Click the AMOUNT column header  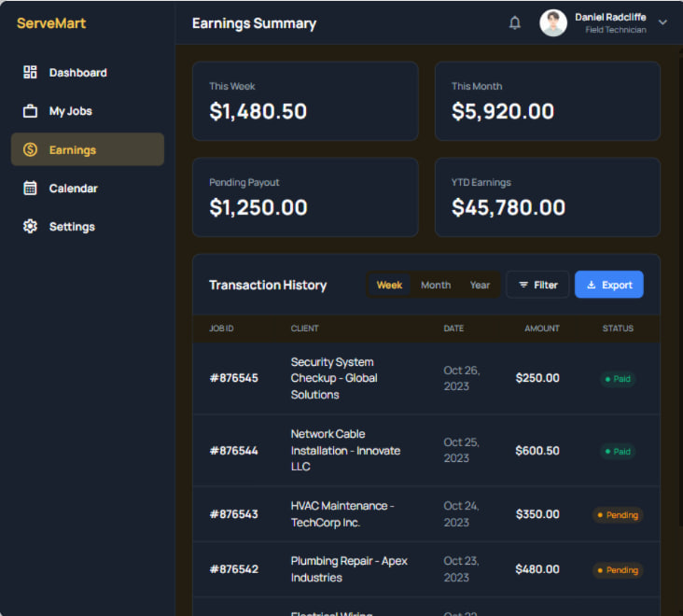(x=542, y=328)
